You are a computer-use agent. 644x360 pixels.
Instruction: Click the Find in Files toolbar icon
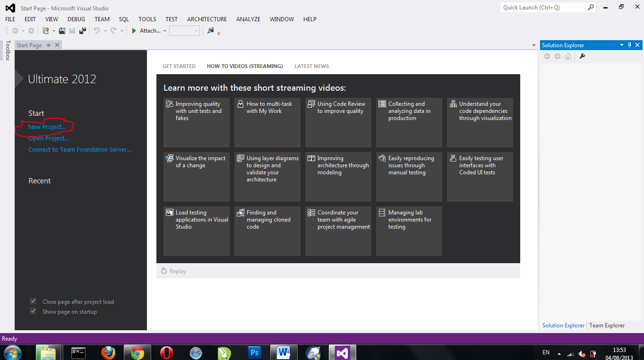pyautogui.click(x=211, y=31)
